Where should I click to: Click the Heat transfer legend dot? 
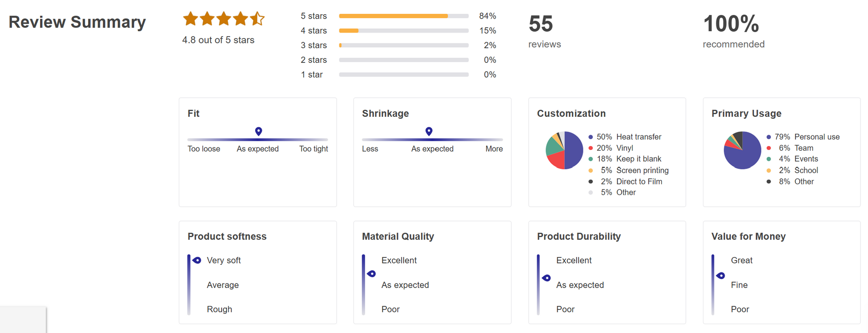pyautogui.click(x=591, y=137)
